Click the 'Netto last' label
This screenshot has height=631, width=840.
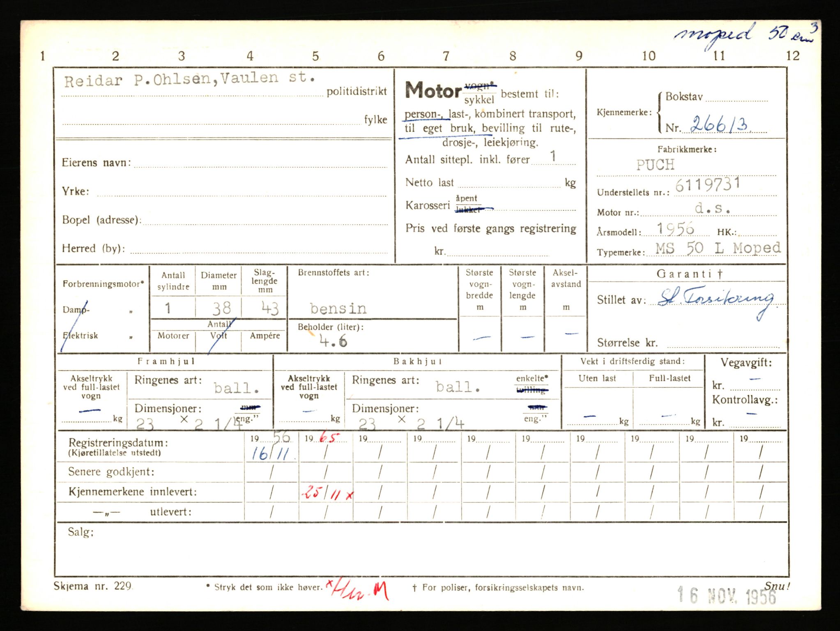pos(429,182)
